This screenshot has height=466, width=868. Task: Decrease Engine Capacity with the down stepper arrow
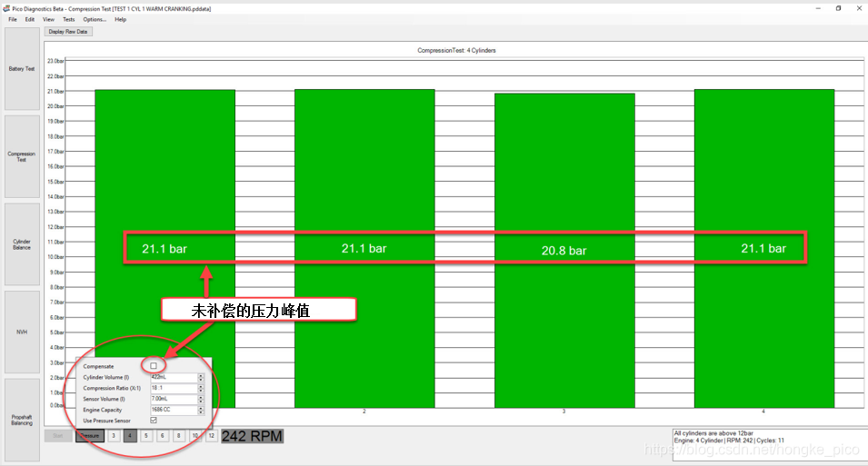click(x=201, y=412)
